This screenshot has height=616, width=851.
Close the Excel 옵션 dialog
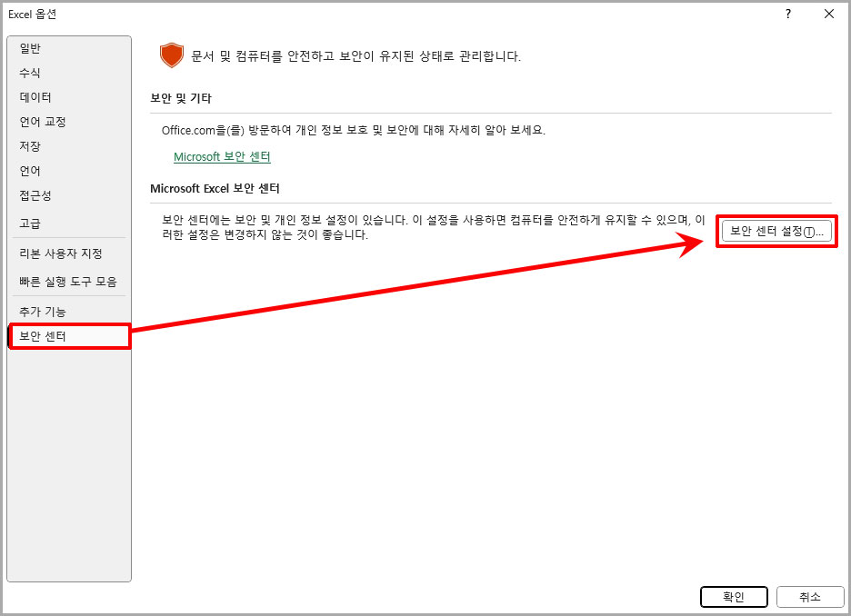coord(828,15)
